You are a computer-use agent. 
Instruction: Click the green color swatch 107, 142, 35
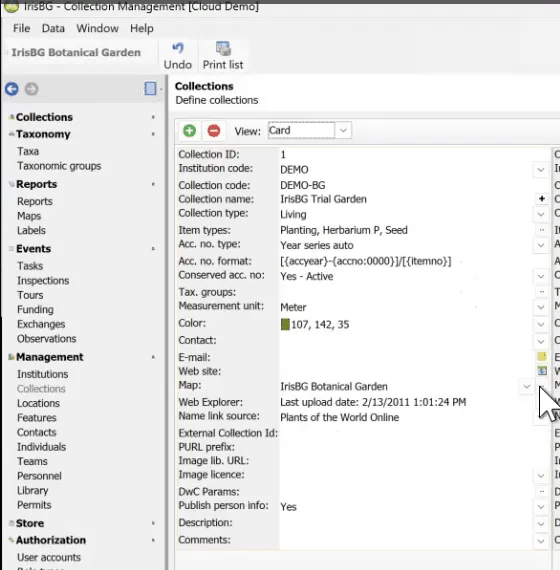(285, 324)
